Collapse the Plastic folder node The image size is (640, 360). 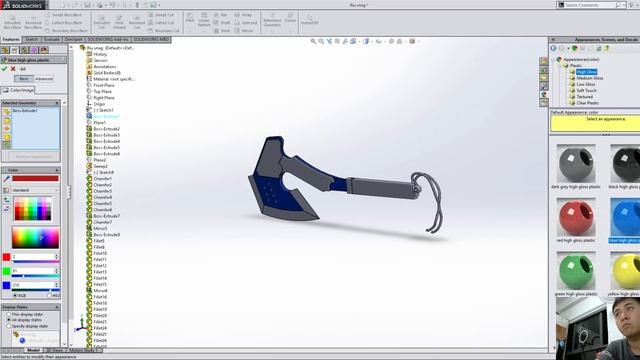pos(560,66)
